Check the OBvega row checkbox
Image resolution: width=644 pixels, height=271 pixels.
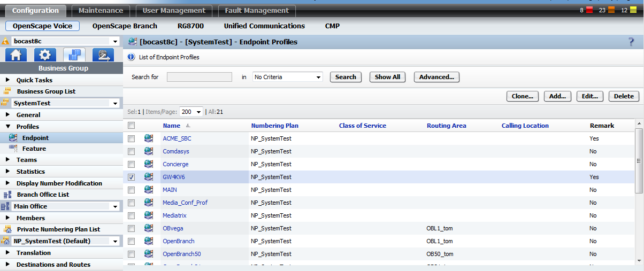point(131,228)
